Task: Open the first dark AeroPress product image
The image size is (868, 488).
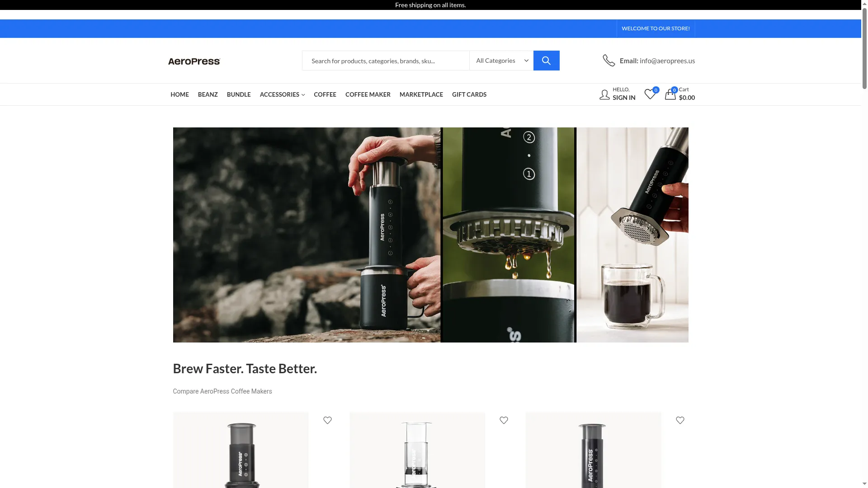Action: pyautogui.click(x=241, y=450)
